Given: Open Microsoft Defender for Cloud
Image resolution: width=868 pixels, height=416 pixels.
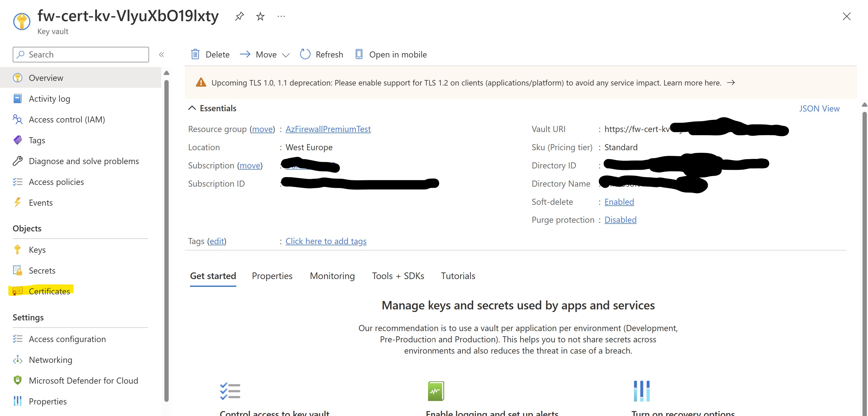Looking at the screenshot, I should pos(83,380).
